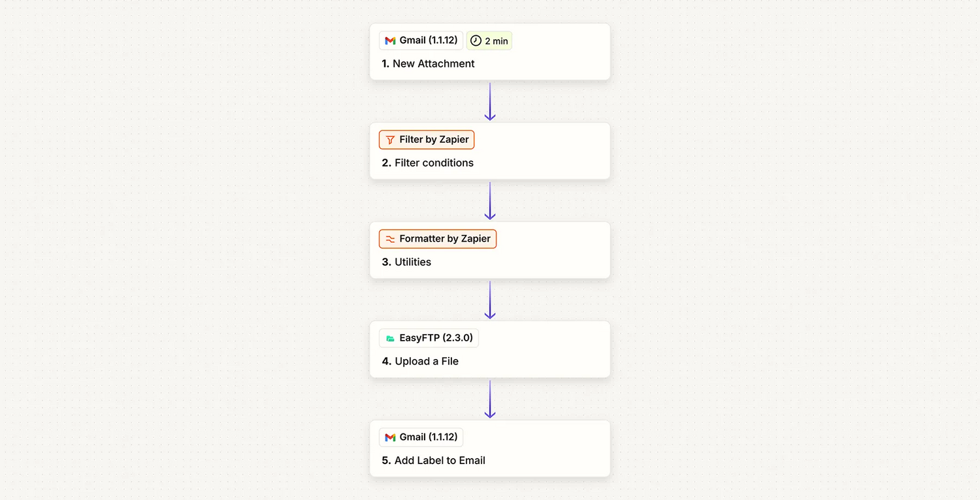Click the arrow between New Attachment and Filter
The image size is (980, 500).
490,101
